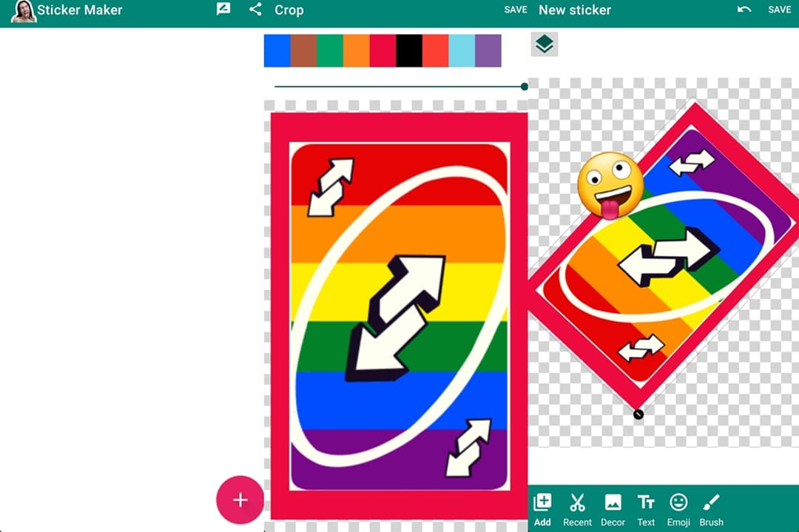Click the black rotate handle below card
The height and width of the screenshot is (532, 799).
[638, 414]
